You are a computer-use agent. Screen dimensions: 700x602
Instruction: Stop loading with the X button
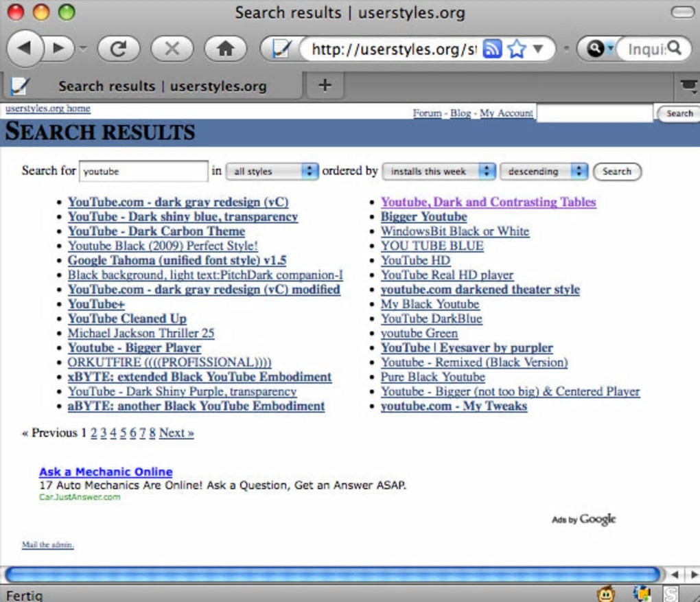172,48
